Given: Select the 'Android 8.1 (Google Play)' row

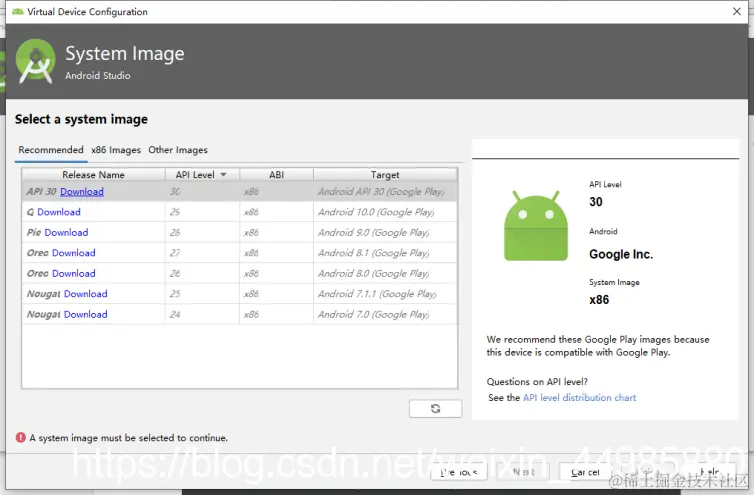Looking at the screenshot, I should tap(239, 253).
